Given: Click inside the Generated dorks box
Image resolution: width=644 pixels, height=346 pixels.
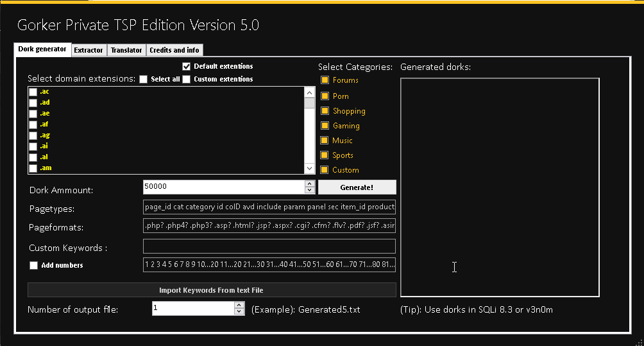Looking at the screenshot, I should 500,187.
